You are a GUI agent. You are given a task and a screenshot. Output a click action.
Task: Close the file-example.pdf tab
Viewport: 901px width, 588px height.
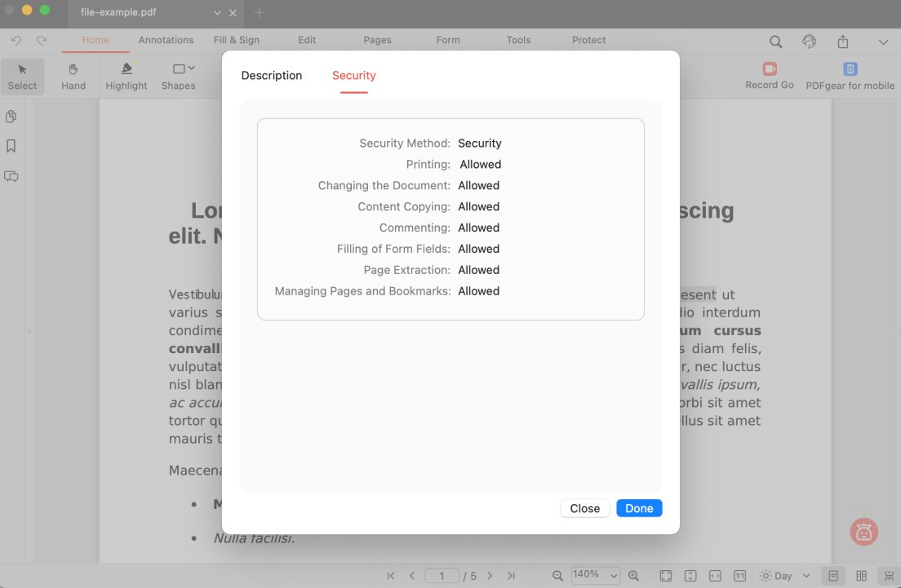233,12
